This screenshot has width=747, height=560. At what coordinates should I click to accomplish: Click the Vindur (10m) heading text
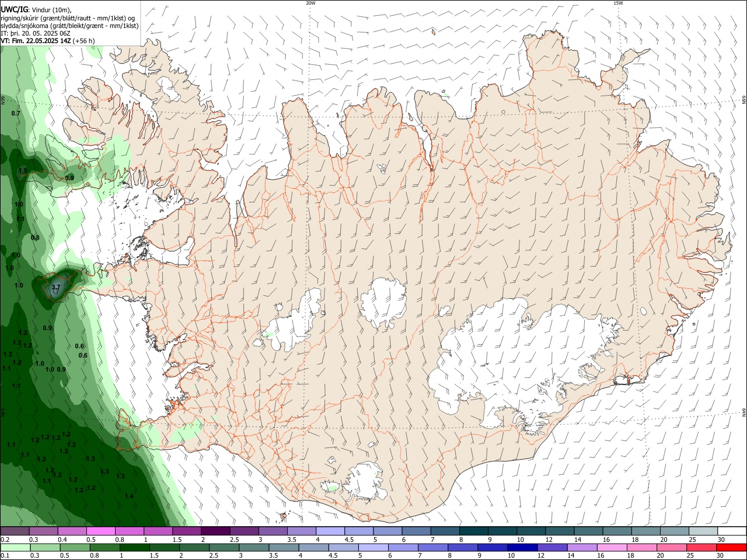coord(51,10)
